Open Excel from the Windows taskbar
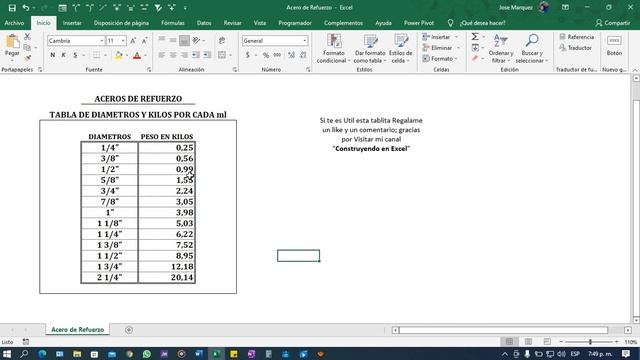This screenshot has height=360, width=640. point(216,354)
